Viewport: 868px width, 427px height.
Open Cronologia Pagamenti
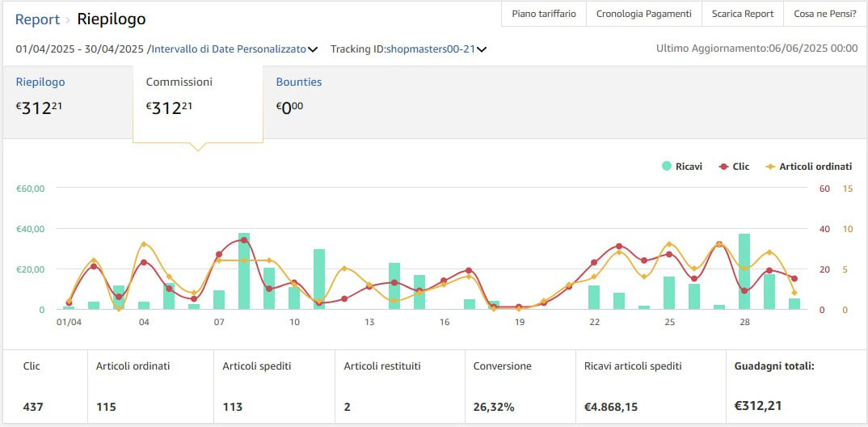(643, 14)
